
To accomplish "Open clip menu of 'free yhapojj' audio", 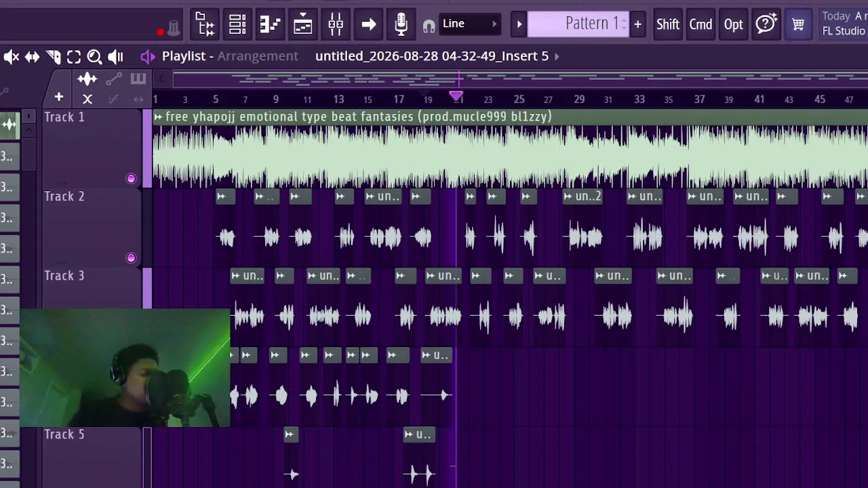I will click(158, 117).
